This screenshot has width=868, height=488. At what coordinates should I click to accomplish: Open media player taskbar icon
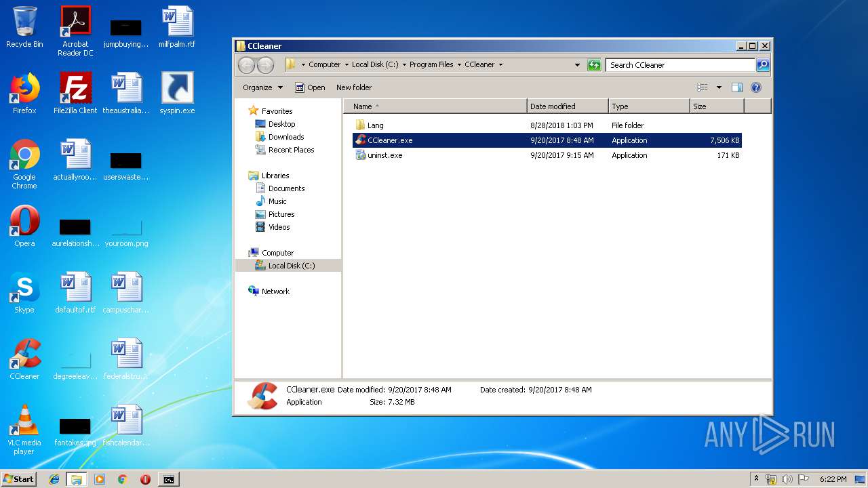coord(100,479)
